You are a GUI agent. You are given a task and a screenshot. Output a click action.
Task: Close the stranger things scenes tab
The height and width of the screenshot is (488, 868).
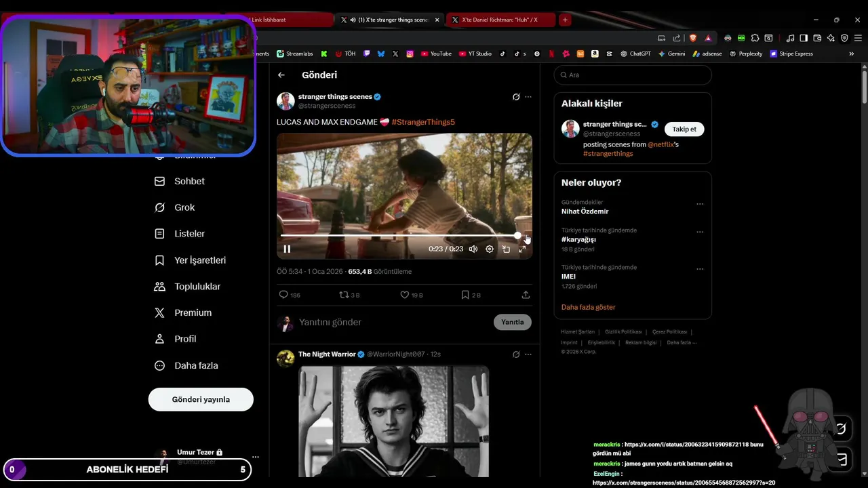437,20
